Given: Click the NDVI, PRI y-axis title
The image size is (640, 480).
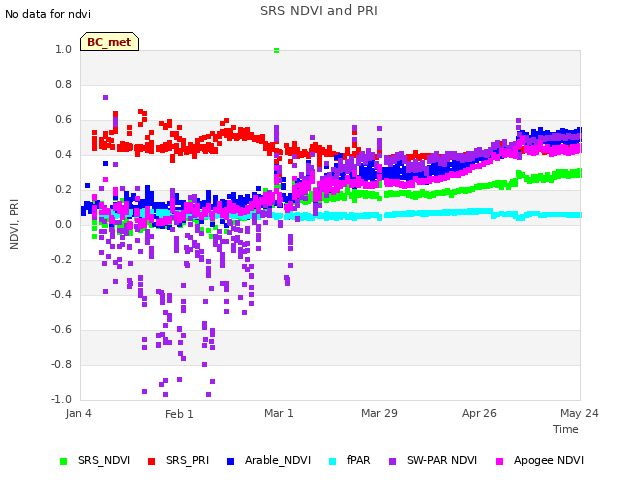Looking at the screenshot, I should tap(14, 224).
